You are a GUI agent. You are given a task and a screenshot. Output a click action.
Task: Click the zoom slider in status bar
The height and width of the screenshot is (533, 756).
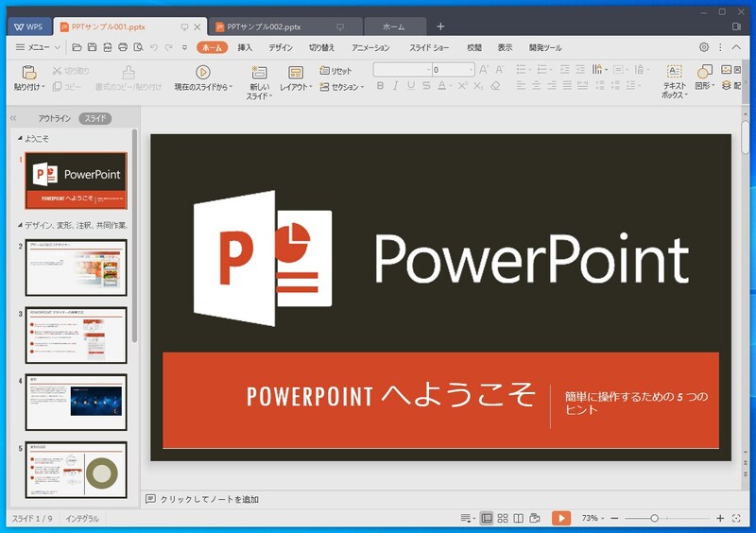click(655, 518)
